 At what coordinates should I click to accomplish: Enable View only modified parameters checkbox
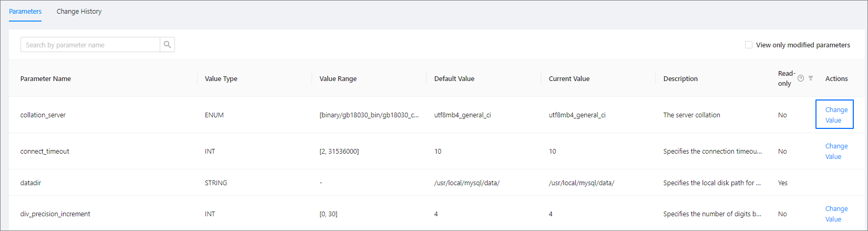(749, 45)
